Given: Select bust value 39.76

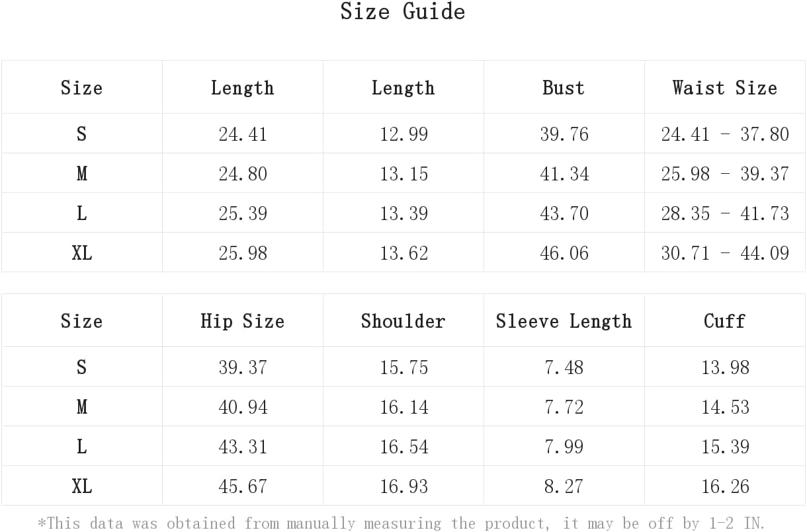Looking at the screenshot, I should (x=564, y=134).
